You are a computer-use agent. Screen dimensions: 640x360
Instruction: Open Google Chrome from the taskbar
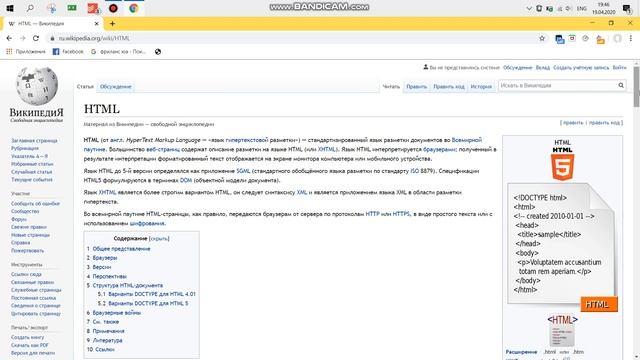(133, 8)
